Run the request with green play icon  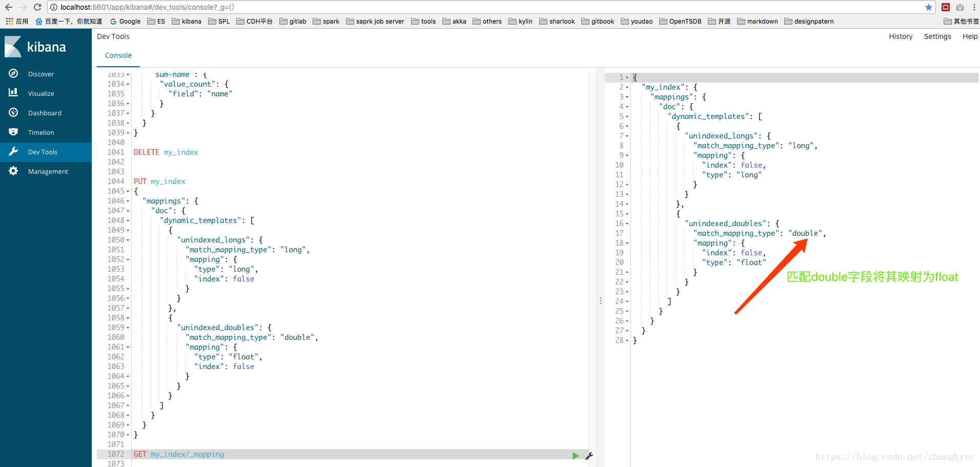click(576, 455)
